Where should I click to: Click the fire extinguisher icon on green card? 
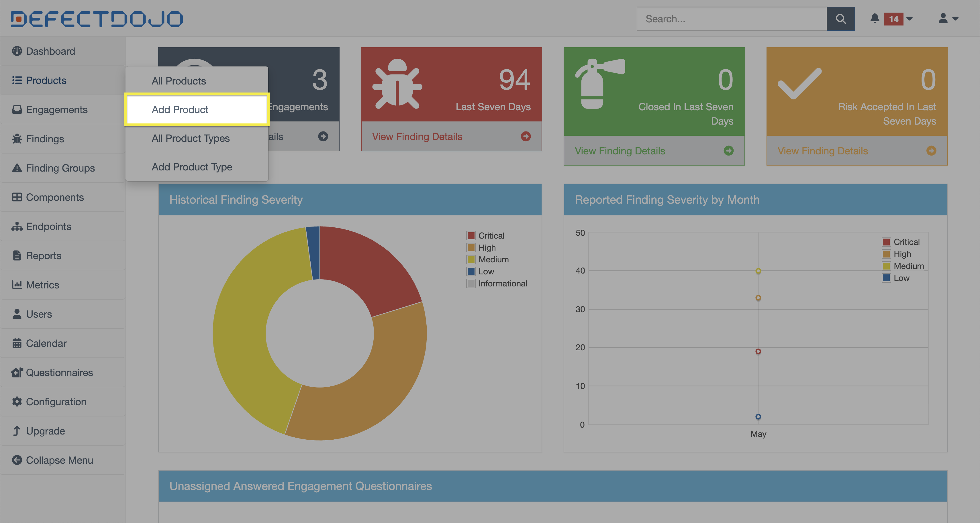coord(600,84)
